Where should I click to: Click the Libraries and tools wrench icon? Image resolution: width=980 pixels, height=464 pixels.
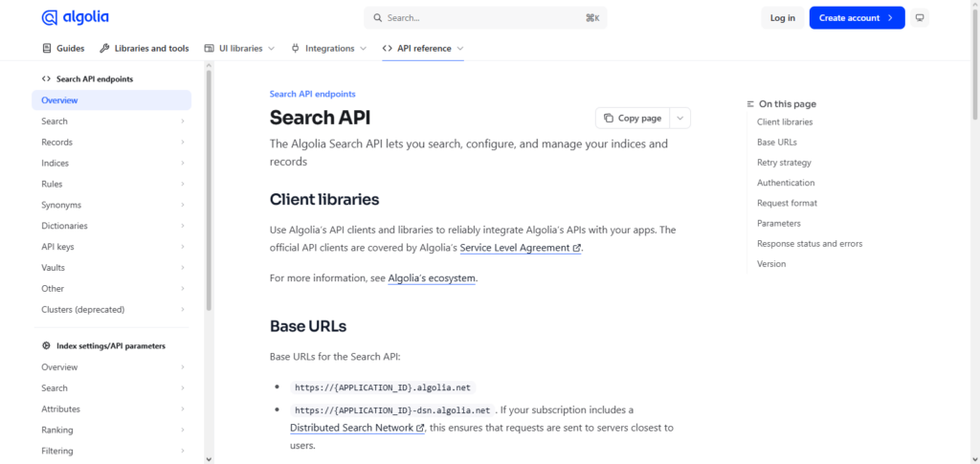pyautogui.click(x=104, y=48)
